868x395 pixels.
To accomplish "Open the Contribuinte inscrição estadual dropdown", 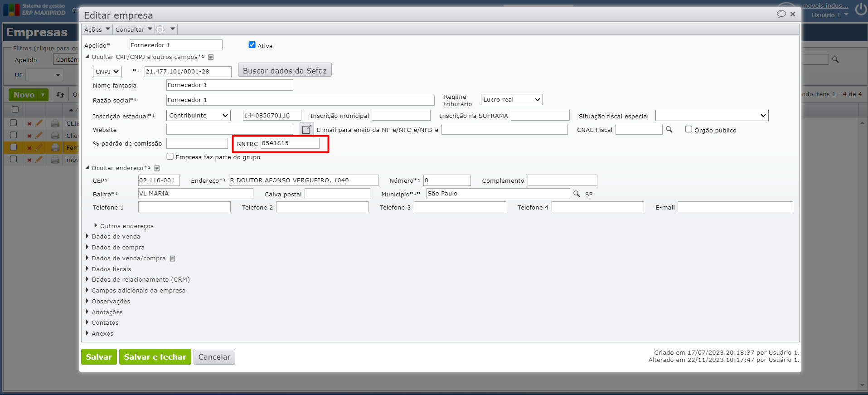I will point(198,116).
